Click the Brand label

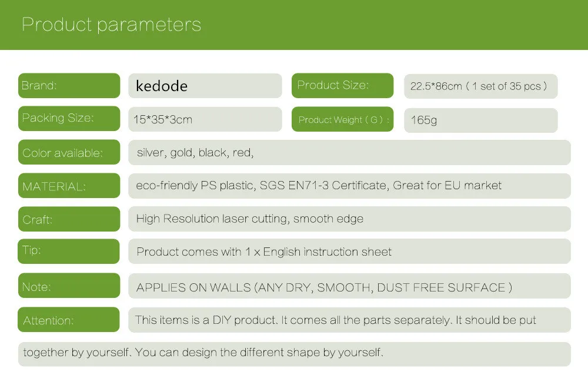[x=69, y=85]
